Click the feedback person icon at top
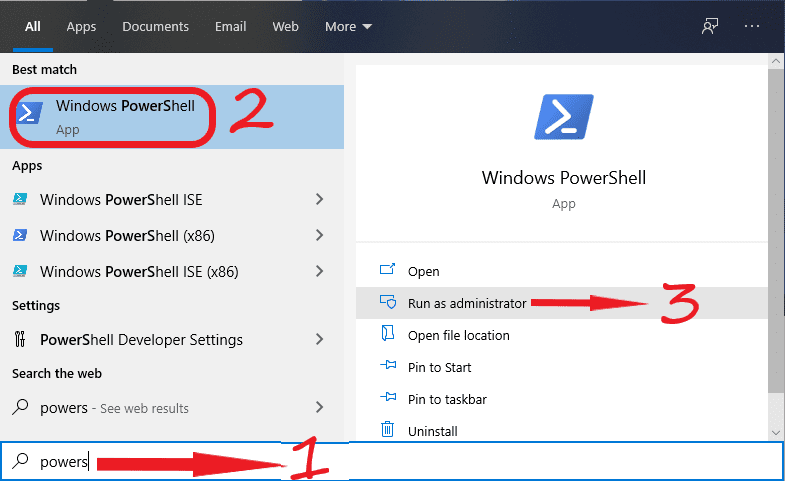The width and height of the screenshot is (785, 481). click(709, 27)
